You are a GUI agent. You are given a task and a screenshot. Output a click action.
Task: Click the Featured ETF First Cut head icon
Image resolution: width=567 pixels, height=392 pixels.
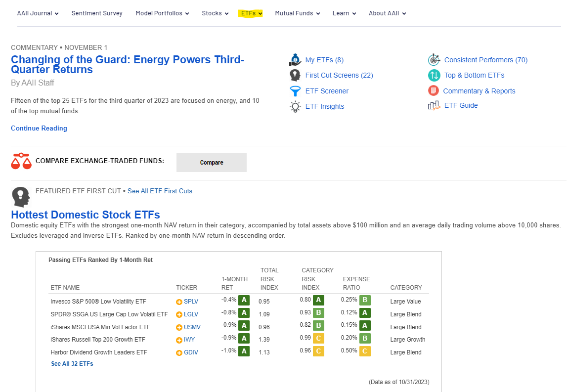21,197
